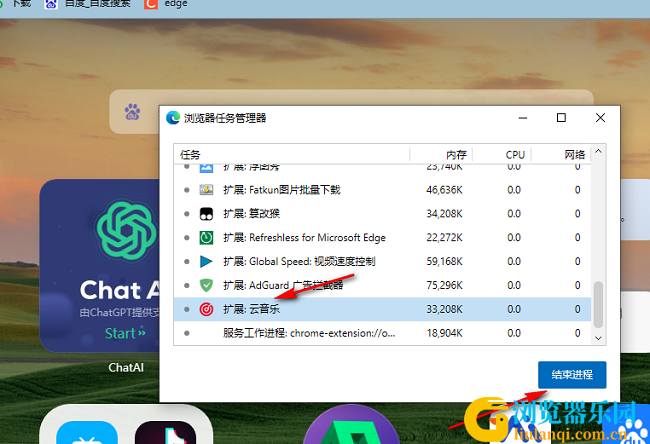Click memory value 75,296K
This screenshot has width=650, height=444.
[x=444, y=285]
